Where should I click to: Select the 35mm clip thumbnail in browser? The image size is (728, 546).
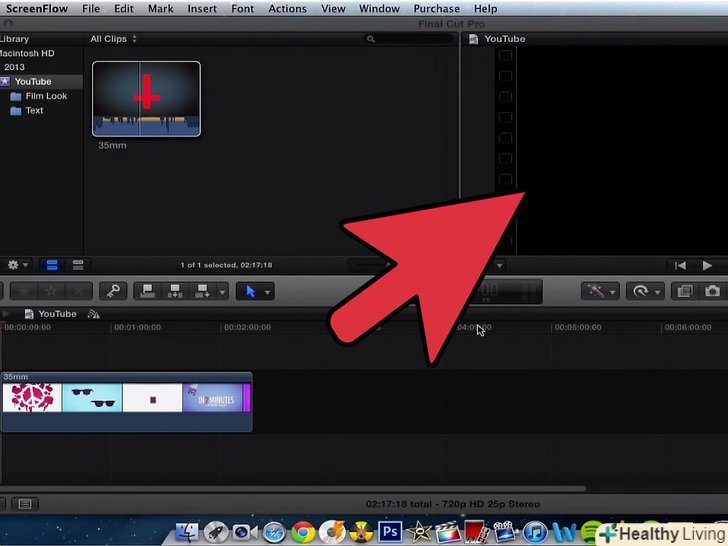pos(146,99)
